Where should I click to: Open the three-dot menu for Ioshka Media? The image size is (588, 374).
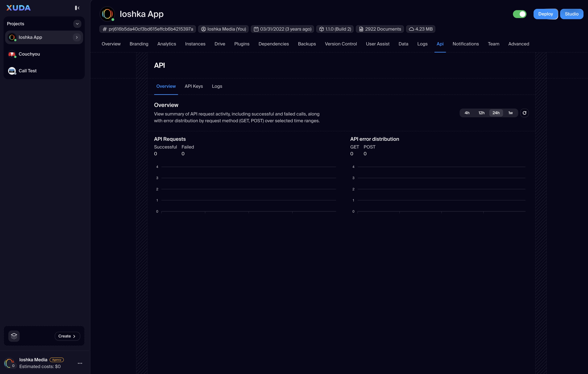click(80, 363)
